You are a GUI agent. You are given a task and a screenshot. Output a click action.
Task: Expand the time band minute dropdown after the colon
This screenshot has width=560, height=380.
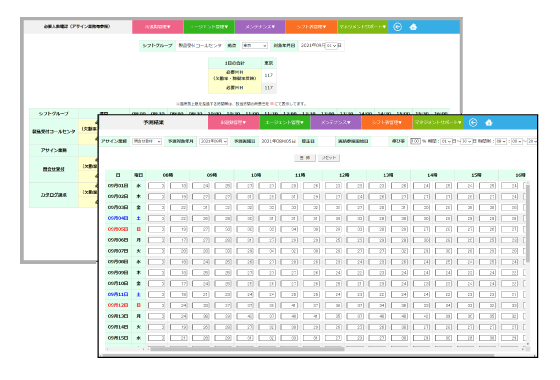(x=517, y=141)
